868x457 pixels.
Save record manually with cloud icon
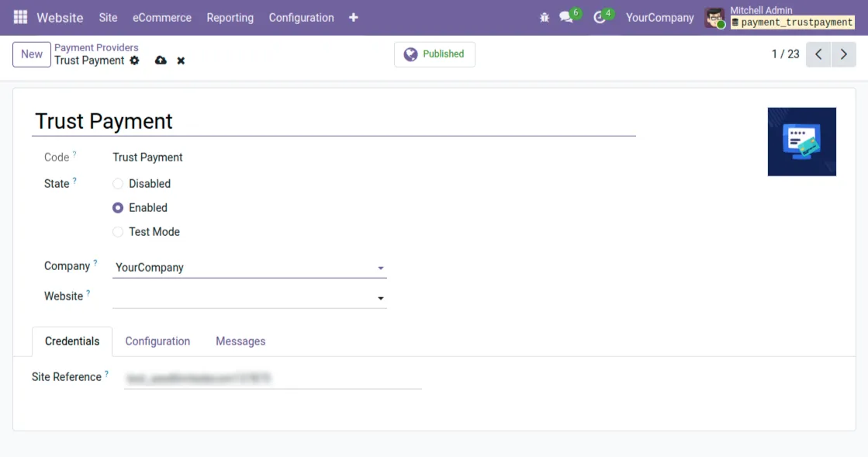tap(161, 61)
